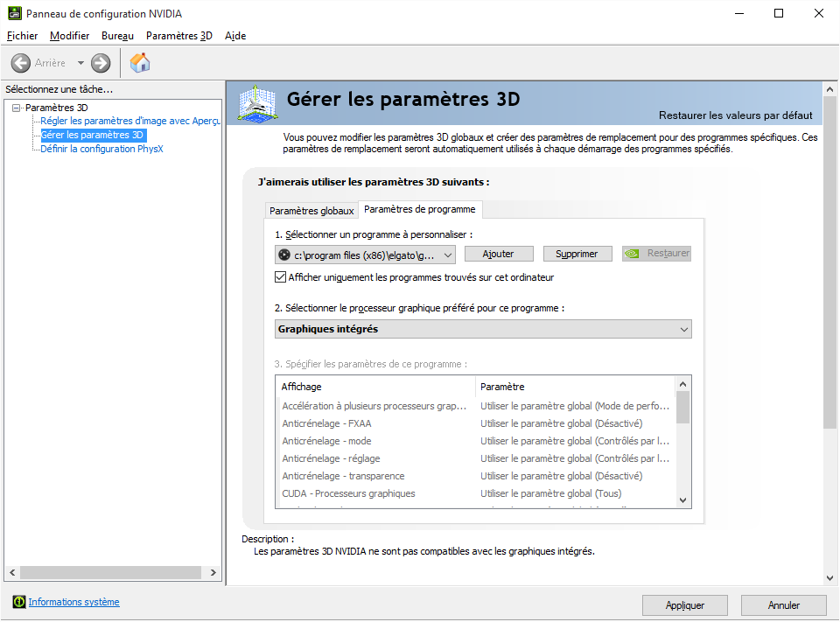
Task: Click the task pane horizontal scrollbar left arrow
Action: click(12, 572)
